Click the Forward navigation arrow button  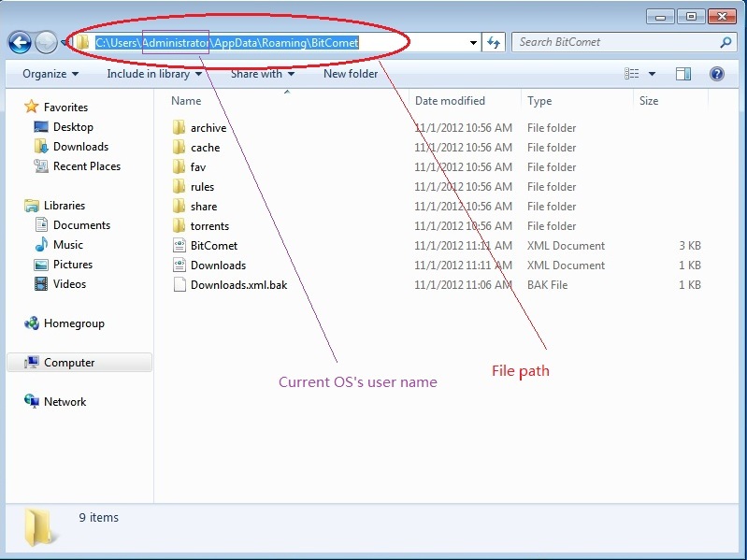coord(46,42)
